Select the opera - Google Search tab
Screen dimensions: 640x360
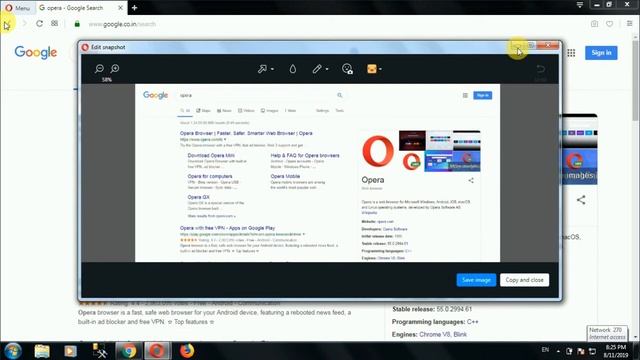(x=75, y=8)
